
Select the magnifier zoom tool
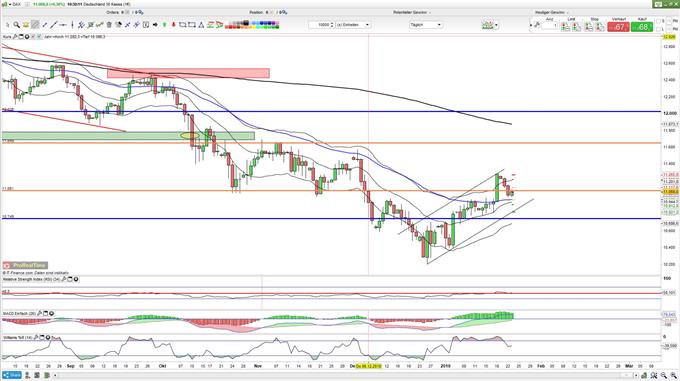coord(16,25)
